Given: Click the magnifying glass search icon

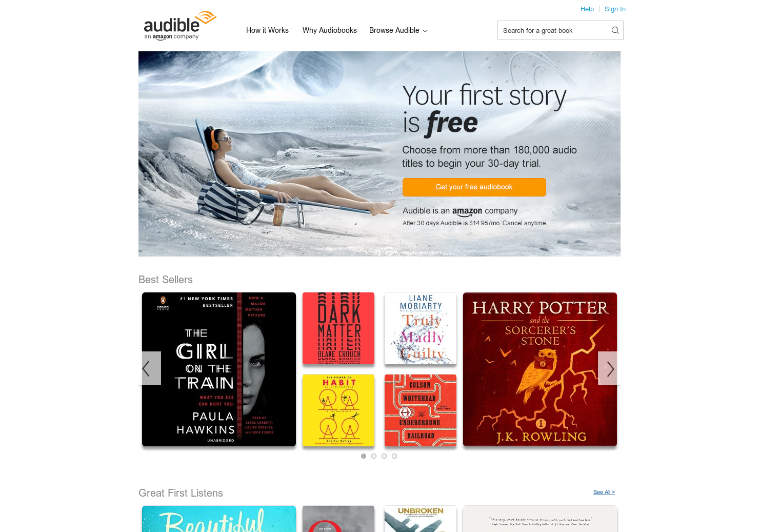Looking at the screenshot, I should click(x=615, y=30).
